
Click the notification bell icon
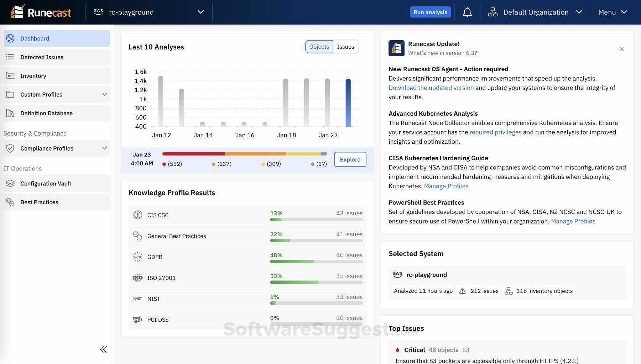467,12
